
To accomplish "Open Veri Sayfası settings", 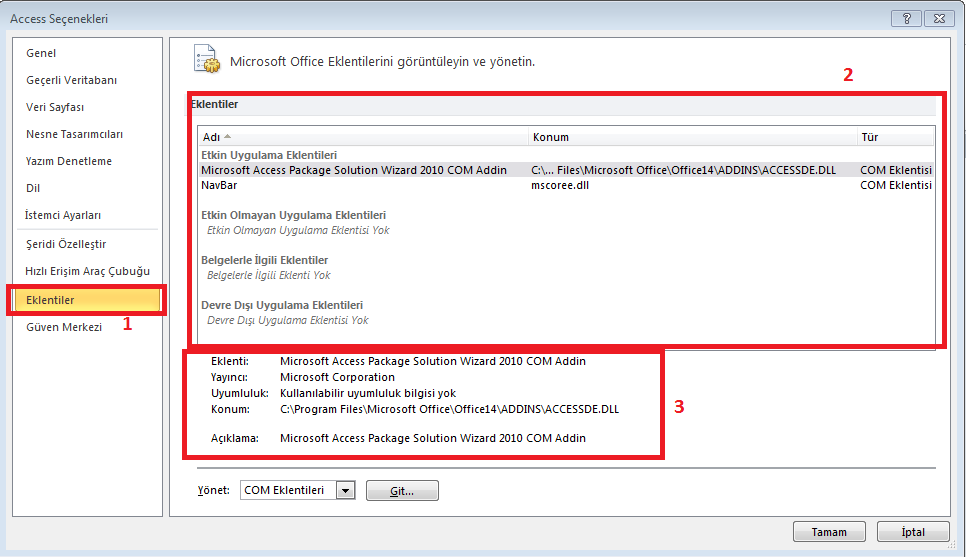I will 55,107.
